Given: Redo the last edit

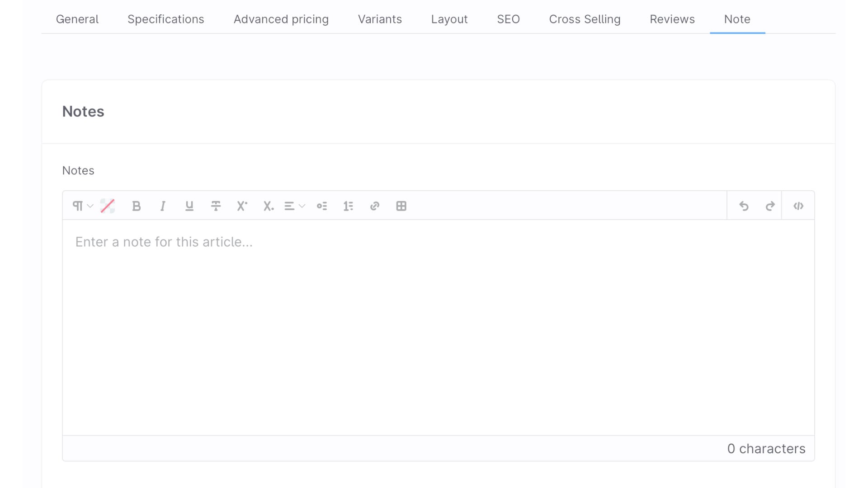Looking at the screenshot, I should pyautogui.click(x=770, y=206).
